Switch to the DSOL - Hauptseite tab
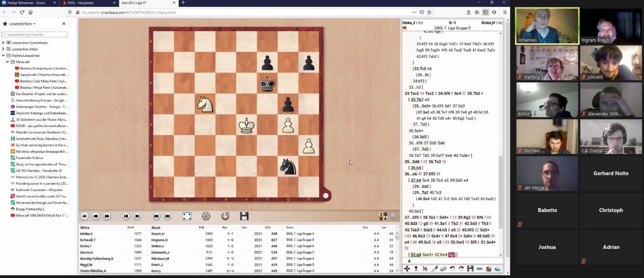Image resolution: width=644 pixels, height=278 pixels. (x=87, y=3)
